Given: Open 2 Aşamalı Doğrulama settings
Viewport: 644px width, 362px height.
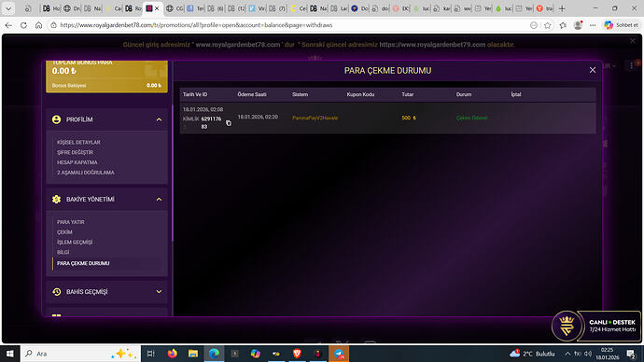Looking at the screenshot, I should 86,173.
